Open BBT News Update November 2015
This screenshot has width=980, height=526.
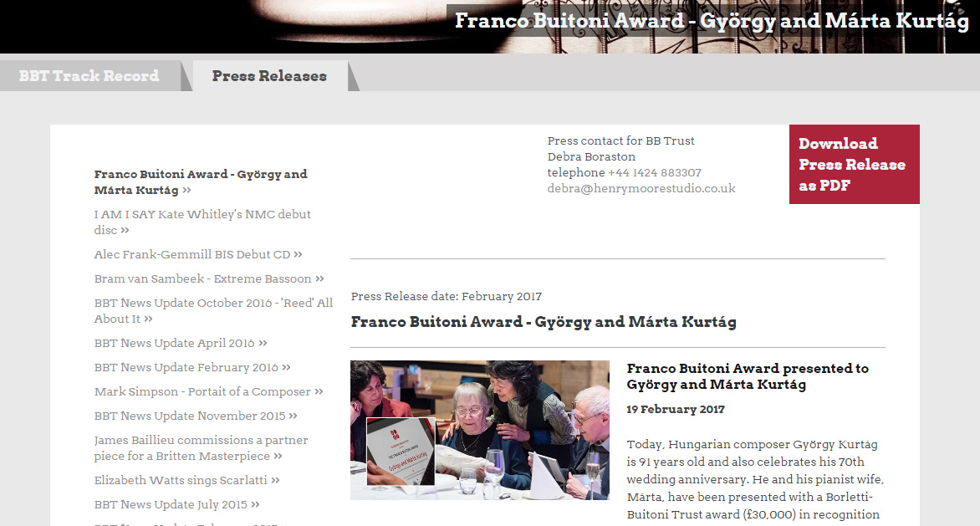point(196,416)
